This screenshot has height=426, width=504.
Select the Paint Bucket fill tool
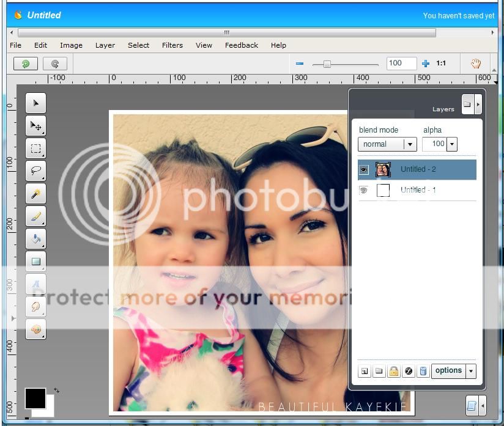pos(35,239)
